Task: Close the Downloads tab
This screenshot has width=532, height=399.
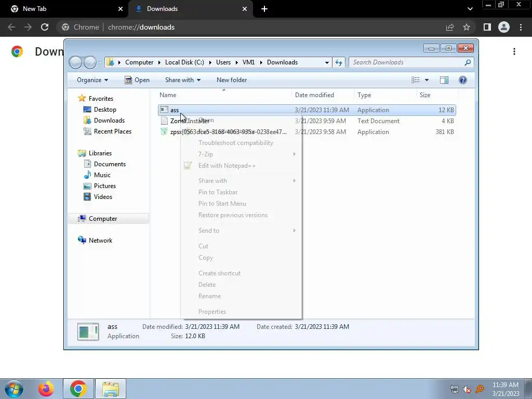Action: coord(245,9)
